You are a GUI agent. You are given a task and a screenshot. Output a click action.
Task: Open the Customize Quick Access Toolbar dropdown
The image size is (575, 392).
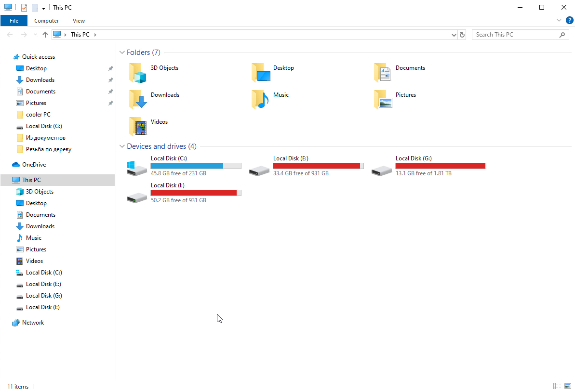43,8
